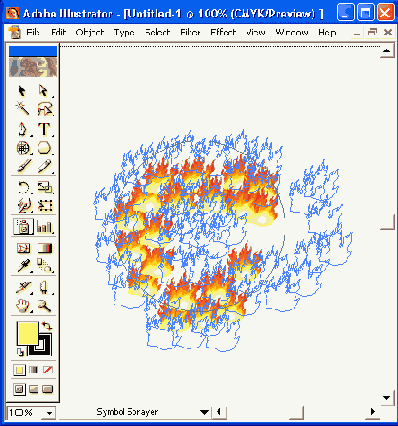Click the yellow Fill color swatch
The width and height of the screenshot is (398, 426).
click(27, 333)
